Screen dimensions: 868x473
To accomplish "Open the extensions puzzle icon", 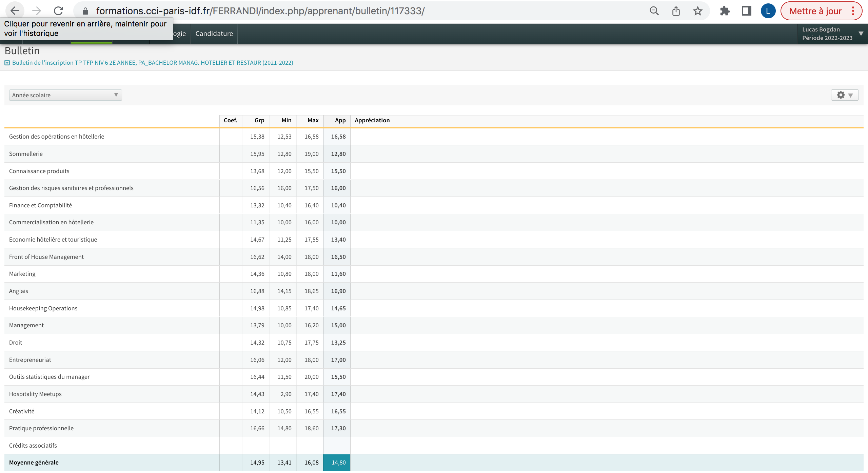I will pos(725,11).
